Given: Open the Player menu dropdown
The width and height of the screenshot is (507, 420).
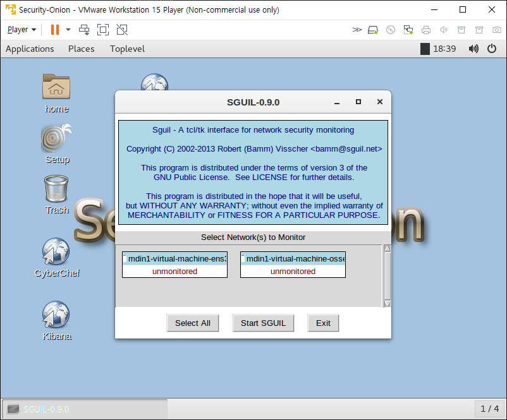Looking at the screenshot, I should click(x=21, y=30).
